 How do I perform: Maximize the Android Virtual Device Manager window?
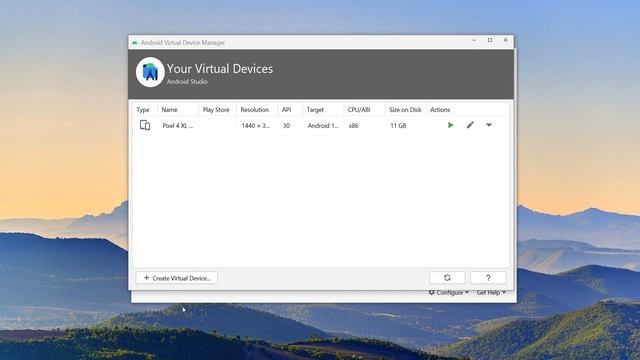(490, 40)
